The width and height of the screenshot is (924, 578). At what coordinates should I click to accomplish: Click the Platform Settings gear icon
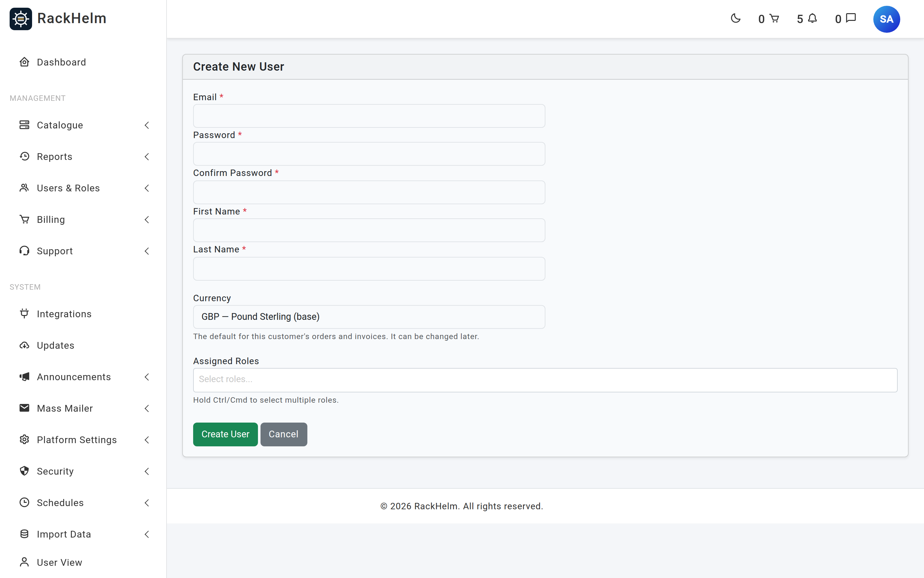coord(24,440)
